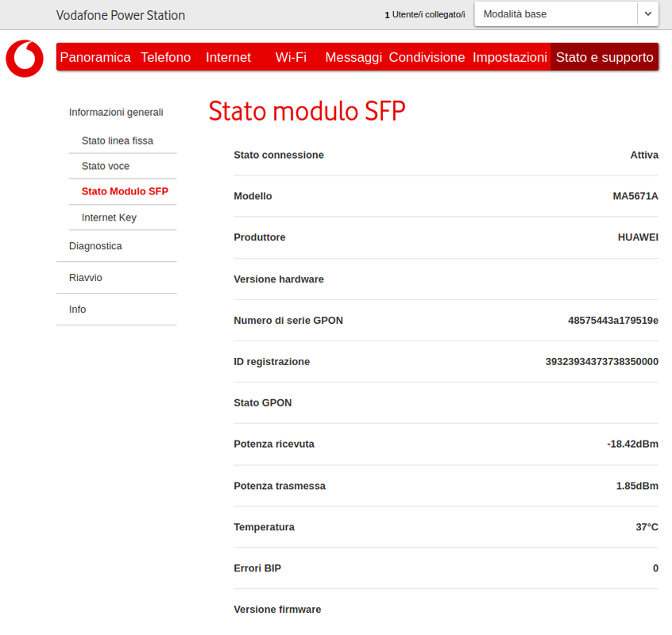Image resolution: width=672 pixels, height=635 pixels.
Task: Go to the Condivisione tab
Action: (x=427, y=57)
